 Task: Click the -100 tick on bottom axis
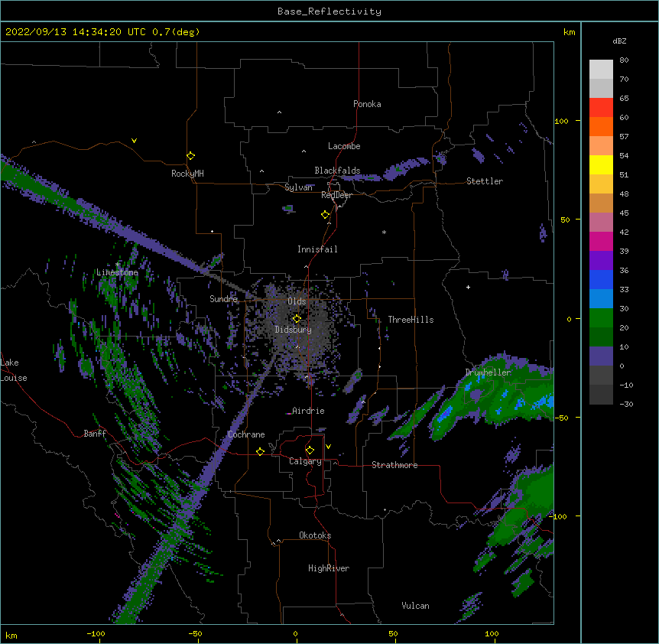(96, 633)
